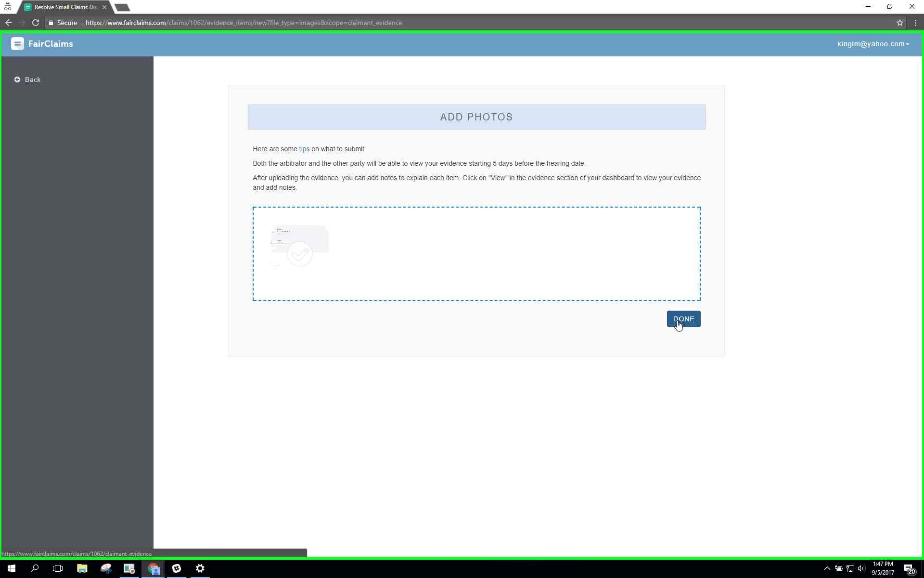Viewport: 924px width, 578px height.
Task: Open the tips link
Action: (304, 149)
